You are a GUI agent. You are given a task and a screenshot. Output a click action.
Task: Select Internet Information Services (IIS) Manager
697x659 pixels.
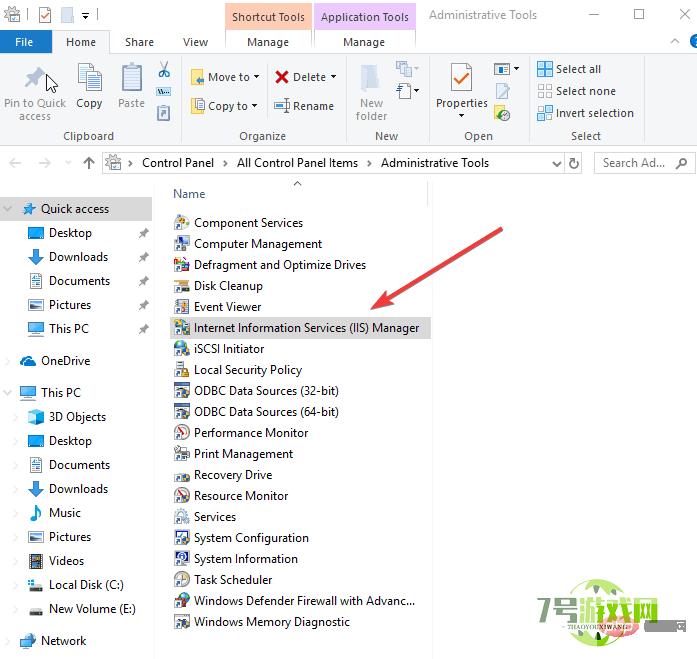click(300, 328)
